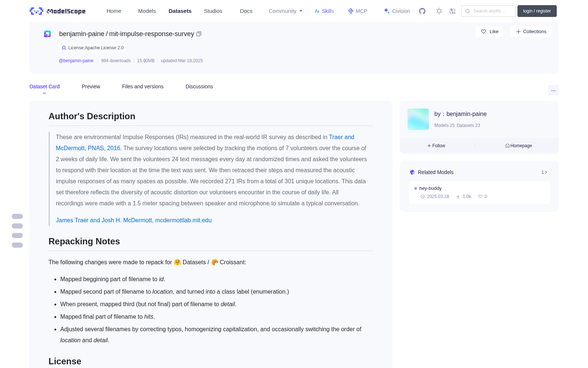
Task: Switch to the Preview tab
Action: 91,86
